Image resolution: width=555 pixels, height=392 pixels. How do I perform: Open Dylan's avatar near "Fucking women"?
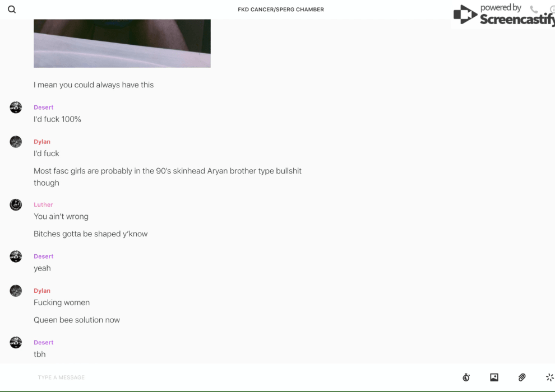pyautogui.click(x=16, y=291)
